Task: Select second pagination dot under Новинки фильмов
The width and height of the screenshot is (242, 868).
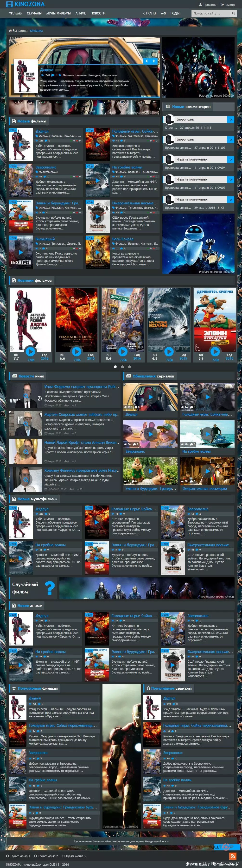Action: pos(122,367)
